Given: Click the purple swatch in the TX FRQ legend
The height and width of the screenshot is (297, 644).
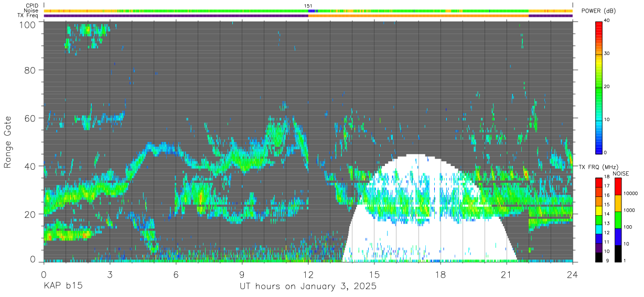Looking at the screenshot, I should (x=599, y=248).
